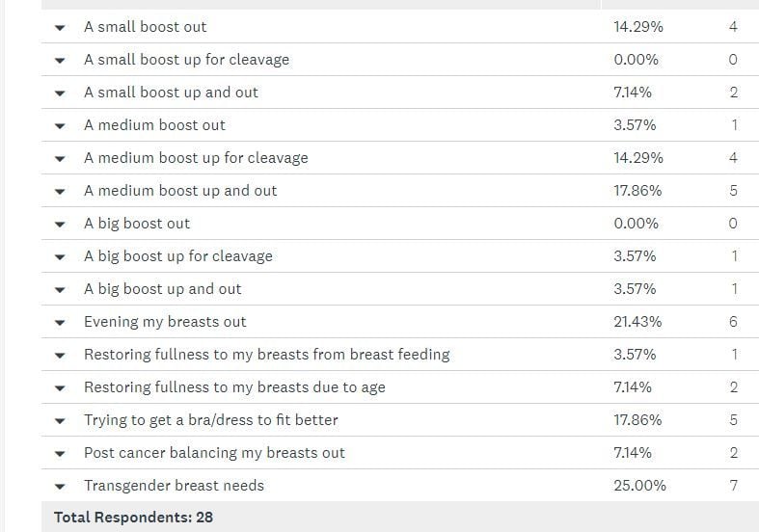Open dropdown arrow beside 'A small boost up and out'
The width and height of the screenshot is (759, 532).
click(60, 93)
